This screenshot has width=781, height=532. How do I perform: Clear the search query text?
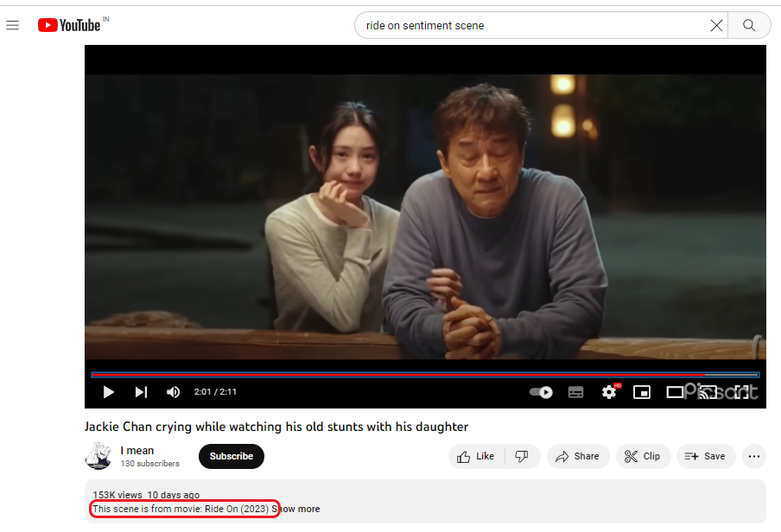716,26
